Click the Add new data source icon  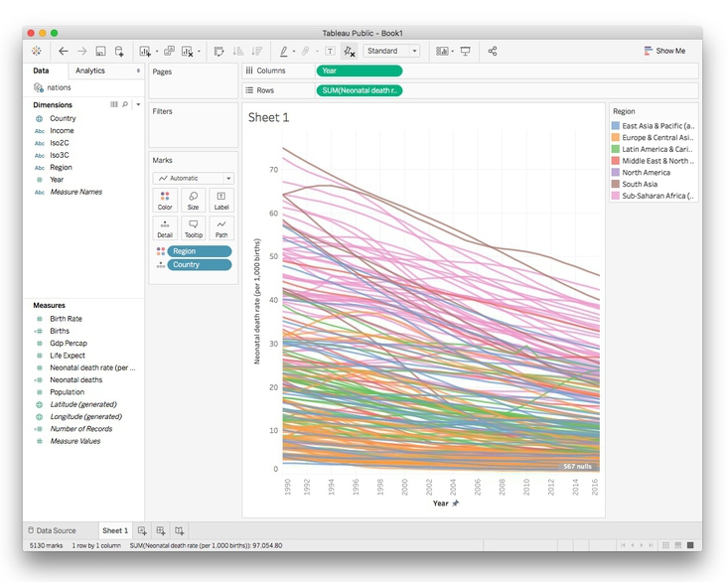pos(119,51)
